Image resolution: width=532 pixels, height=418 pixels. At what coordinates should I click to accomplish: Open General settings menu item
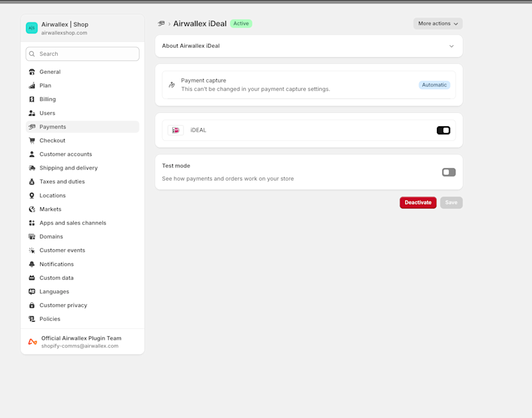(82, 72)
